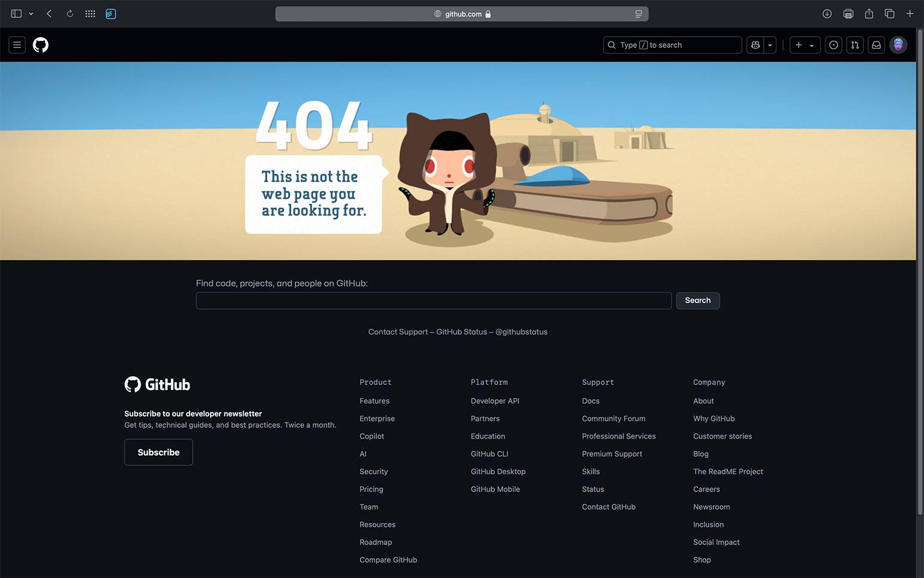Open the Skills footer link

point(591,472)
